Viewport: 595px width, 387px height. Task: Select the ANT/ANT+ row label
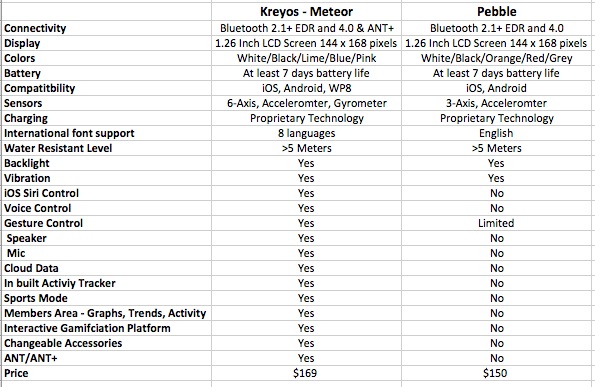pos(107,358)
